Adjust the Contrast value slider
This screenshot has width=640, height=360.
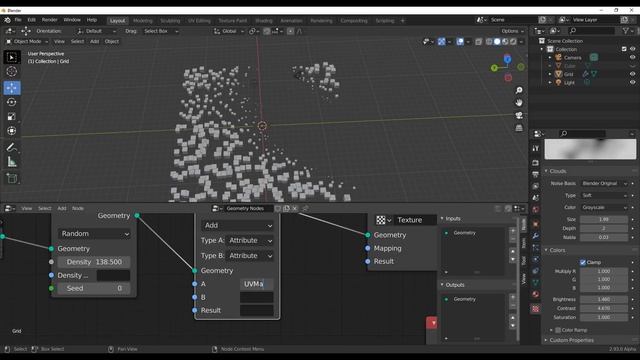tap(604, 309)
